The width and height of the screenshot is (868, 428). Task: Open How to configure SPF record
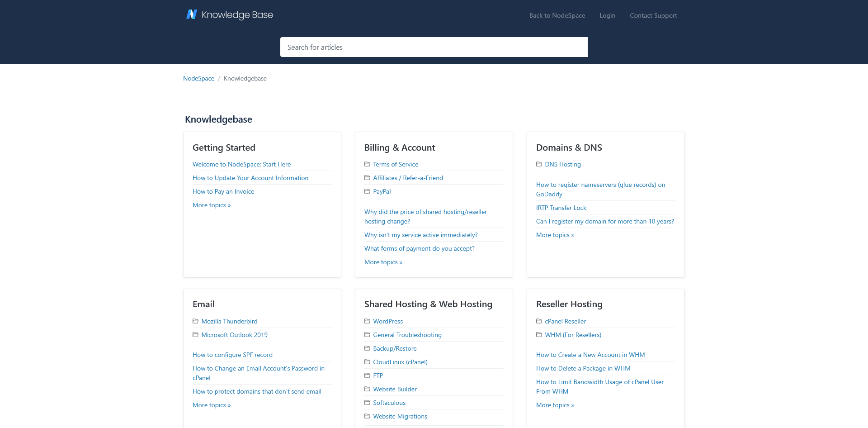(232, 355)
